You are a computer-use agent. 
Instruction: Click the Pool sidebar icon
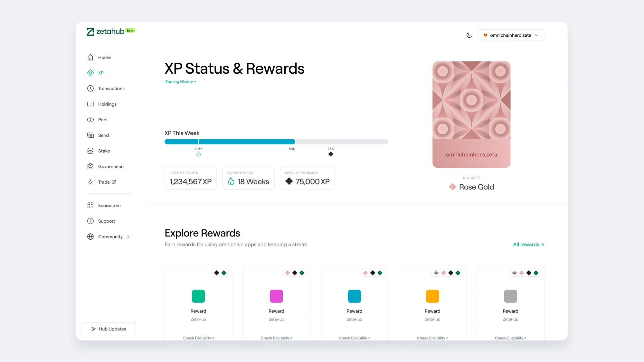click(x=90, y=119)
